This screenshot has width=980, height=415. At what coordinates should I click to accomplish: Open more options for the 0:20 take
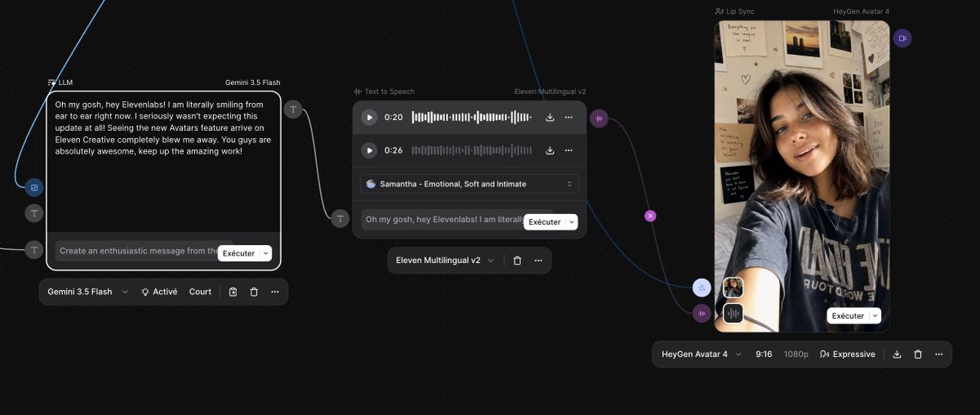(568, 118)
